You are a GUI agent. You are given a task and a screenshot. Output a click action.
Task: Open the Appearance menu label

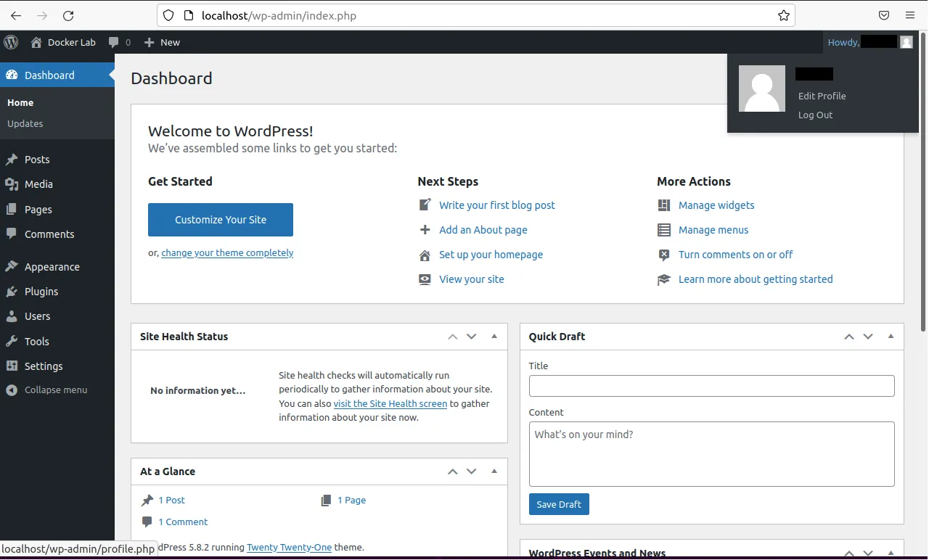[52, 267]
